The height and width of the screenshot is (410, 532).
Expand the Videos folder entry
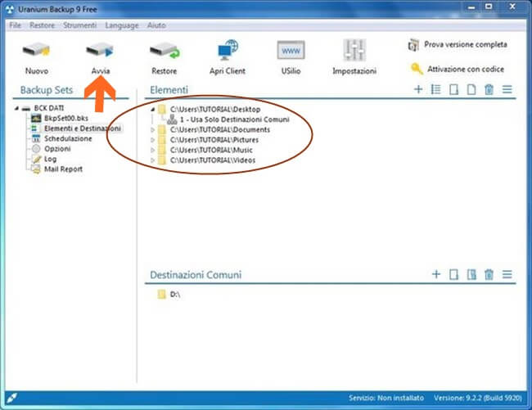coord(153,160)
